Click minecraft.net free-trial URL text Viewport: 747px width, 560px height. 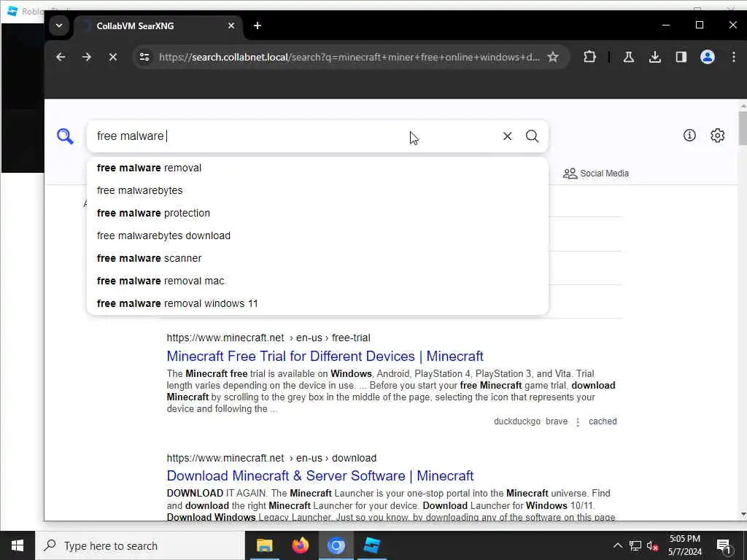click(268, 338)
